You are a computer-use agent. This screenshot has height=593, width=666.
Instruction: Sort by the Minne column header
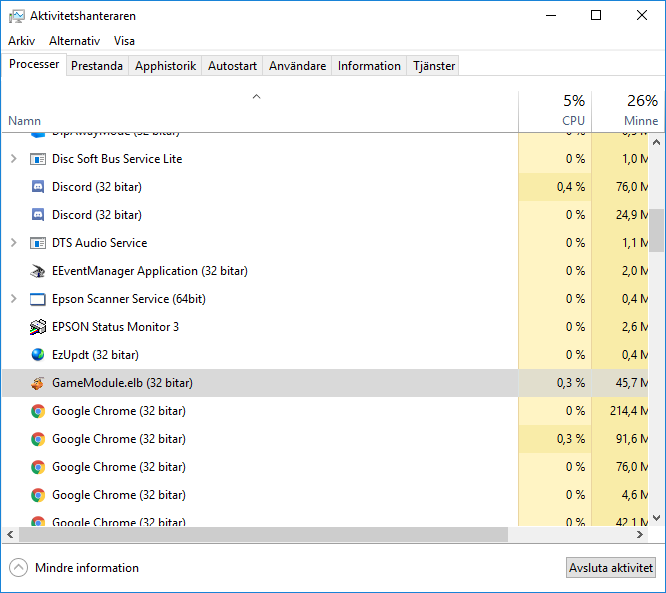click(626, 111)
